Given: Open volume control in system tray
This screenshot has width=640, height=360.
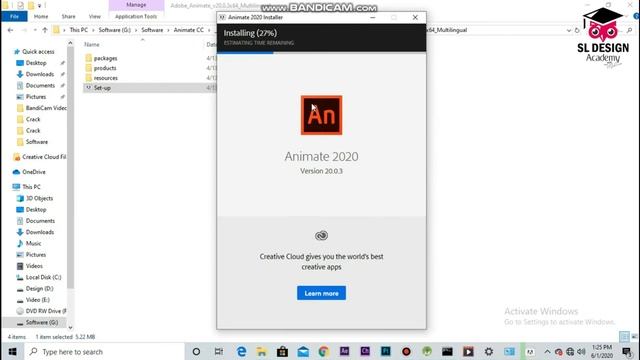Looking at the screenshot, I should click(x=582, y=351).
